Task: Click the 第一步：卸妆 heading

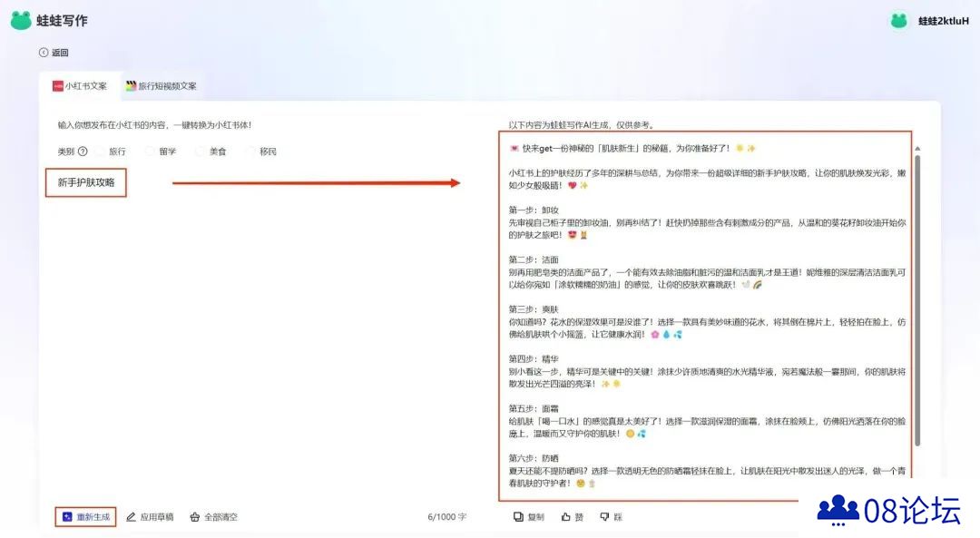Action: (534, 210)
